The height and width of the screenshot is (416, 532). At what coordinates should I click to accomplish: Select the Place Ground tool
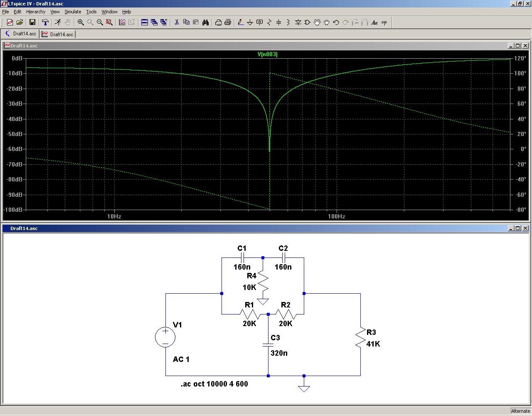coord(250,22)
